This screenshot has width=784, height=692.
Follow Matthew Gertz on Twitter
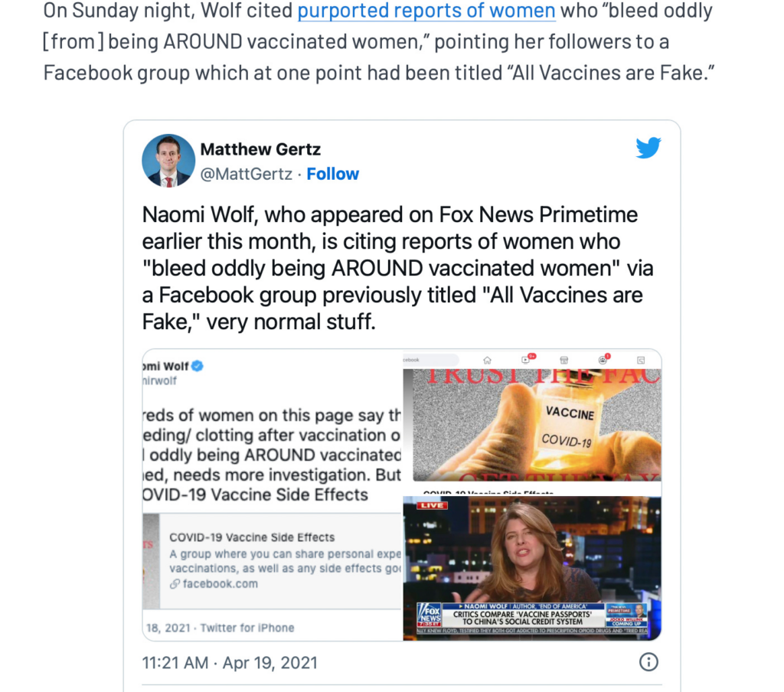[x=332, y=174]
